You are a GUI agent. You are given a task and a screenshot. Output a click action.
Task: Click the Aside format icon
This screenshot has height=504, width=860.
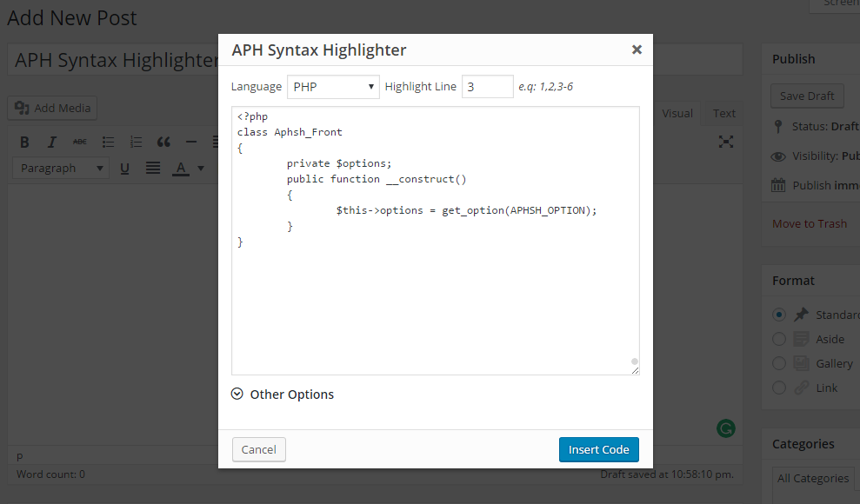[802, 339]
